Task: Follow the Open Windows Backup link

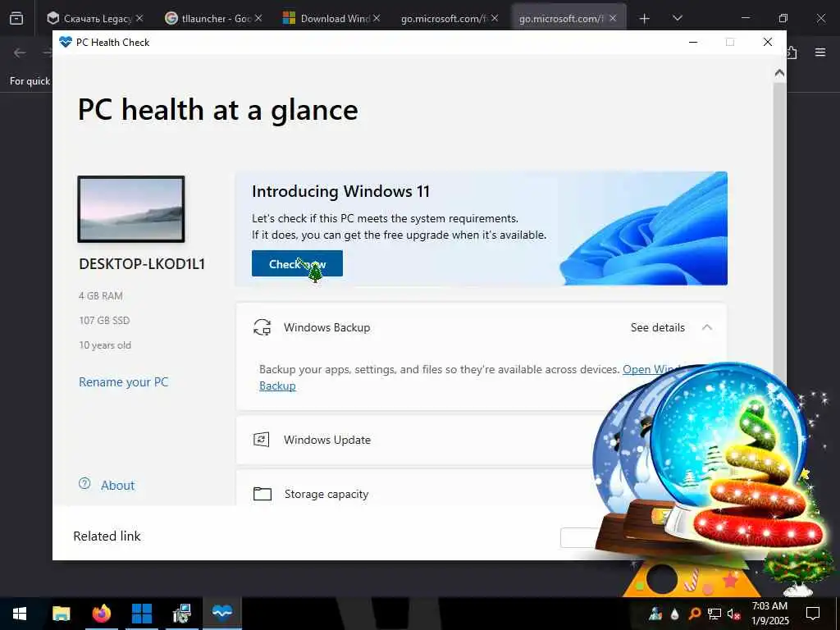Action: (x=651, y=370)
